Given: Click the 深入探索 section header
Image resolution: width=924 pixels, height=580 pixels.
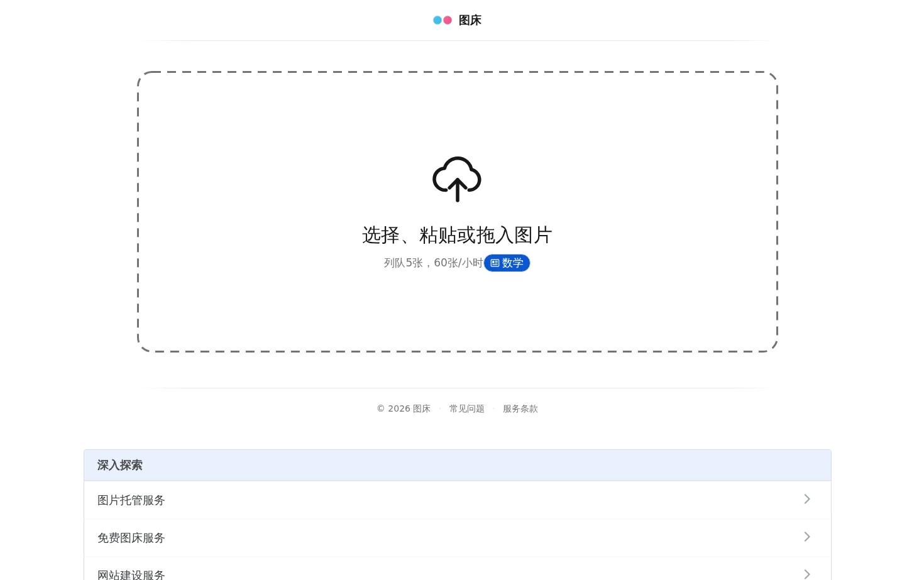Looking at the screenshot, I should click(x=458, y=465).
